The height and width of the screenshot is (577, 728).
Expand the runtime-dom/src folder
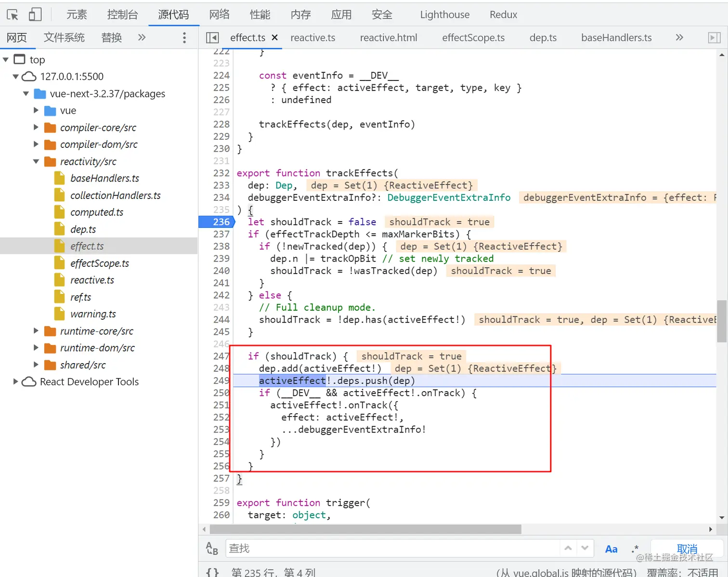coord(36,348)
